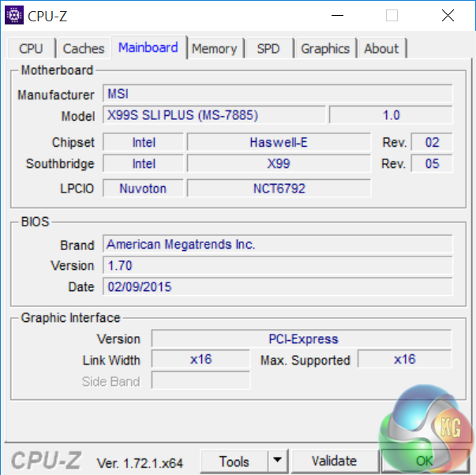Click the Max. Supported value x16
The height and width of the screenshot is (475, 476).
[x=405, y=359]
